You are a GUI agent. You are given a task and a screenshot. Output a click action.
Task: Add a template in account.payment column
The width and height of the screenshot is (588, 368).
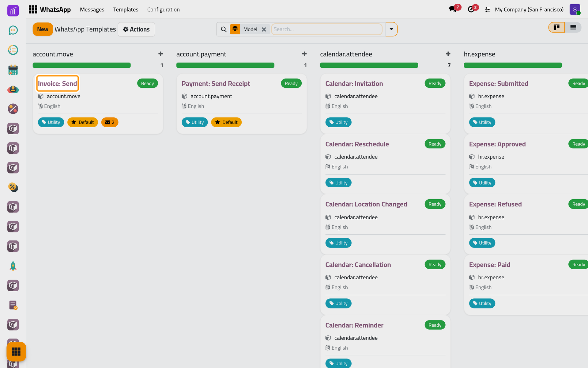pyautogui.click(x=304, y=54)
